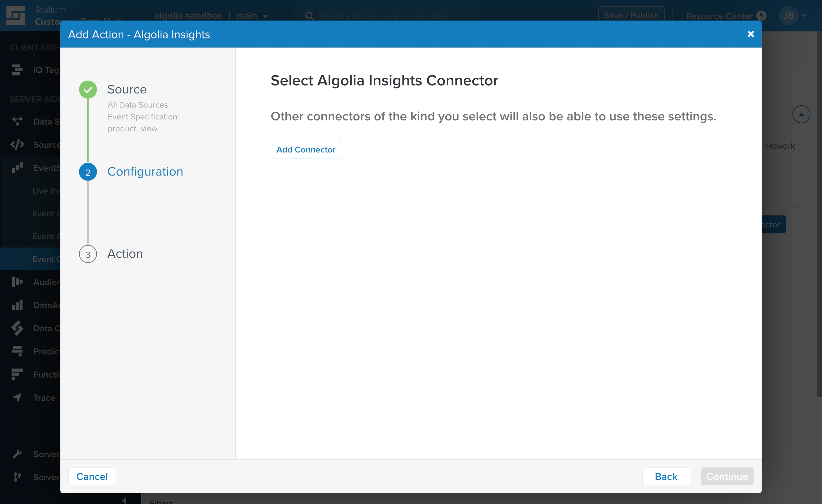Viewport: 822px width, 504px height.
Task: Select the EventStream sidebar icon
Action: (17, 168)
